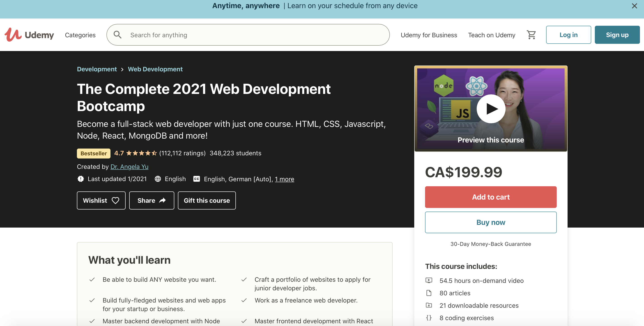Go to Development breadcrumb
Screen dimensions: 644x326
pos(97,69)
